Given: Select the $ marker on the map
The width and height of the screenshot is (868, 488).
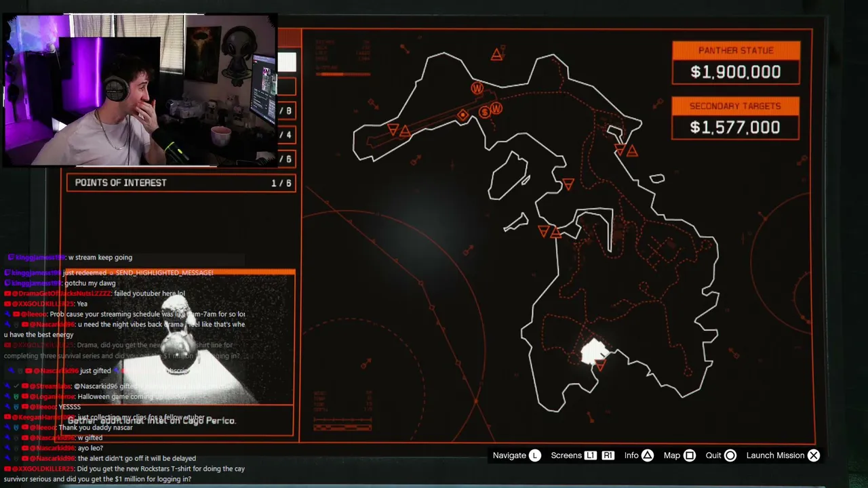Looking at the screenshot, I should tap(485, 113).
